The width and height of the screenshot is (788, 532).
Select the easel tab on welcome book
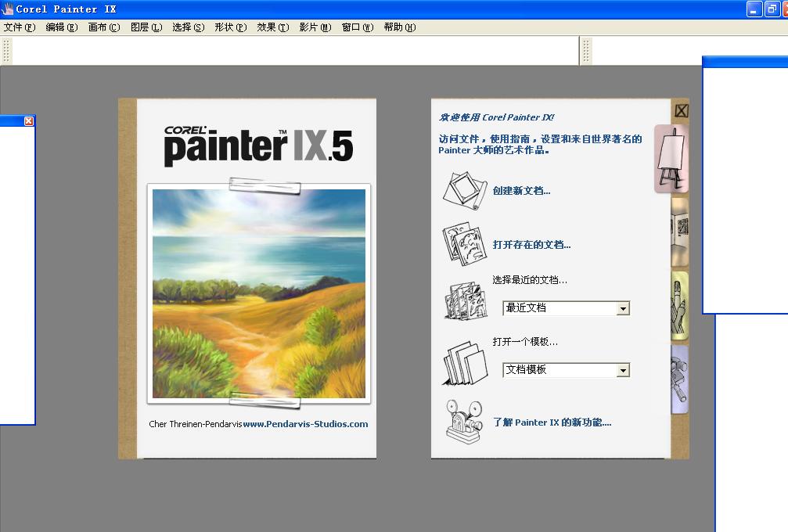(x=671, y=159)
